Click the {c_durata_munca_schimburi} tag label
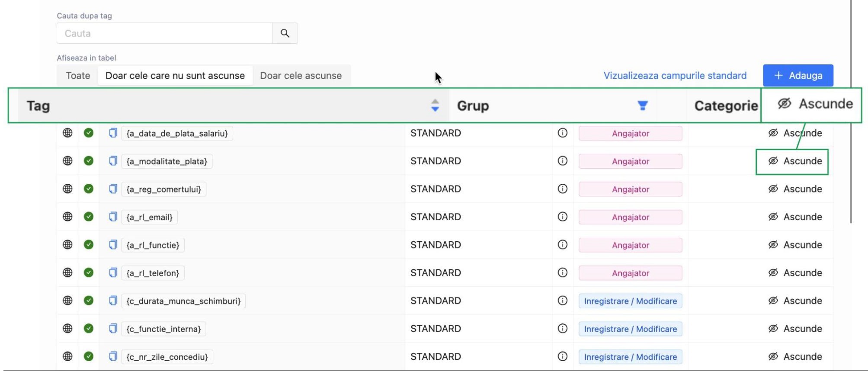 coord(184,301)
